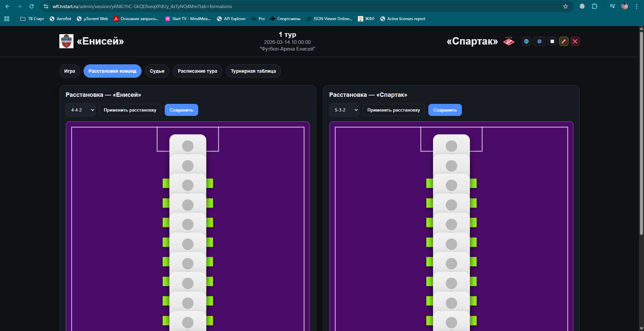Click the «Енисей» team logo
The height and width of the screenshot is (331, 644).
66,41
